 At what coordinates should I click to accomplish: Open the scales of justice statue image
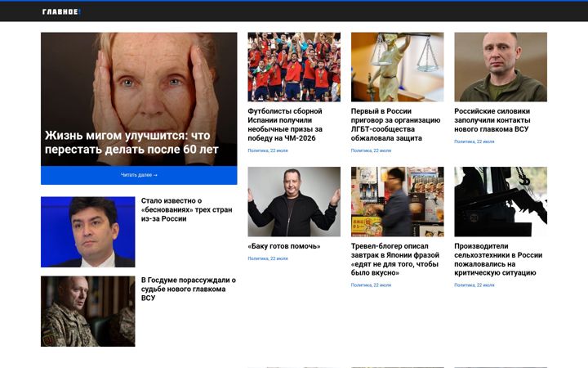coord(397,67)
